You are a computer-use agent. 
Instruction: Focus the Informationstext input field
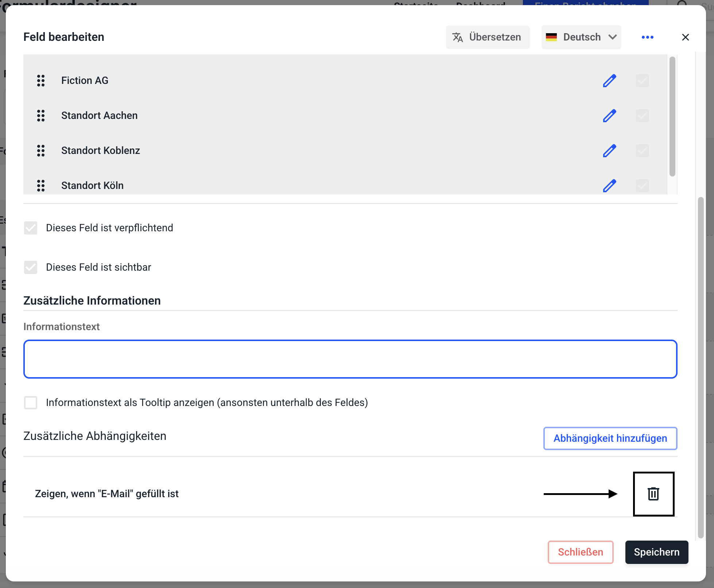(x=350, y=359)
